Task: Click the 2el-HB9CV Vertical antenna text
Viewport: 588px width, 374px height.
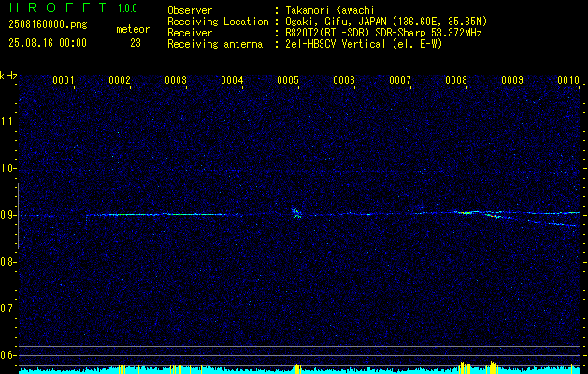Action: click(364, 44)
